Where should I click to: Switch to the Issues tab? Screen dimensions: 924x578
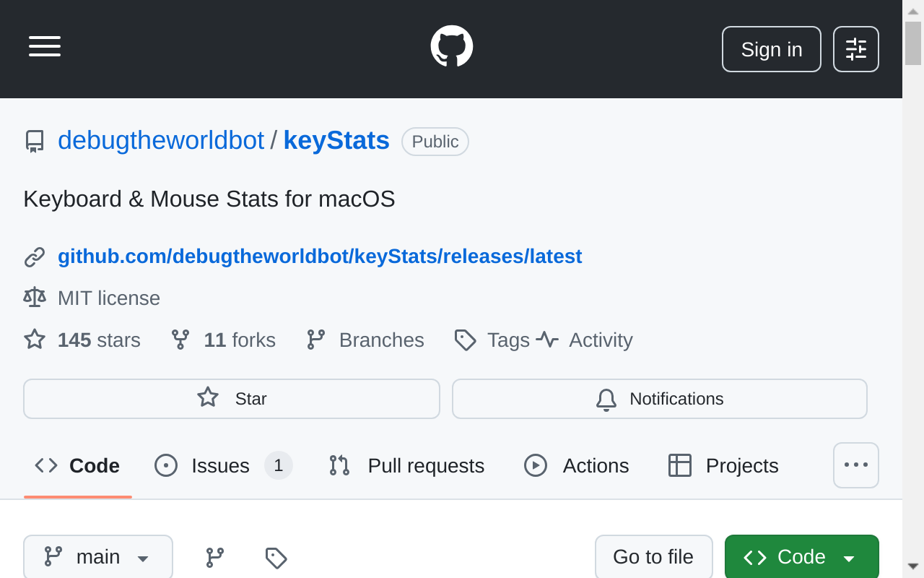coord(220,465)
